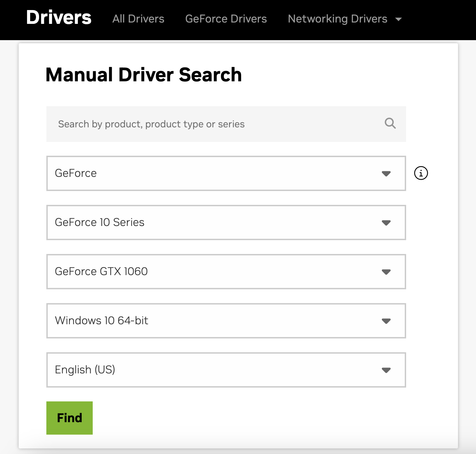
Task: Open the Networking Drivers menu
Action: [337, 19]
